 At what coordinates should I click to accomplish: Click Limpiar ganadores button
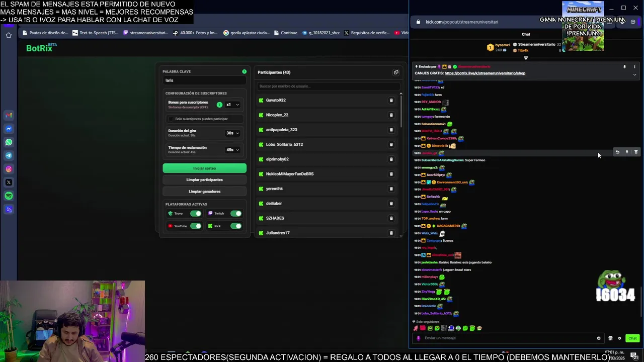coord(204,192)
